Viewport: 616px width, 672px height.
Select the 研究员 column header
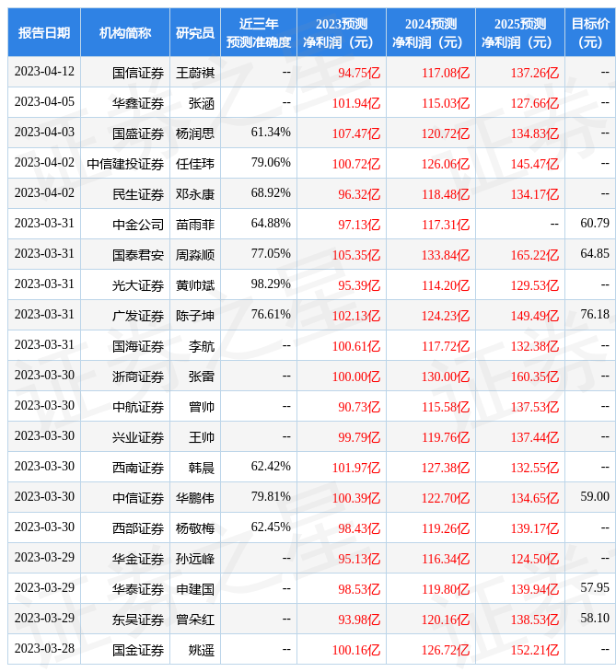click(195, 32)
